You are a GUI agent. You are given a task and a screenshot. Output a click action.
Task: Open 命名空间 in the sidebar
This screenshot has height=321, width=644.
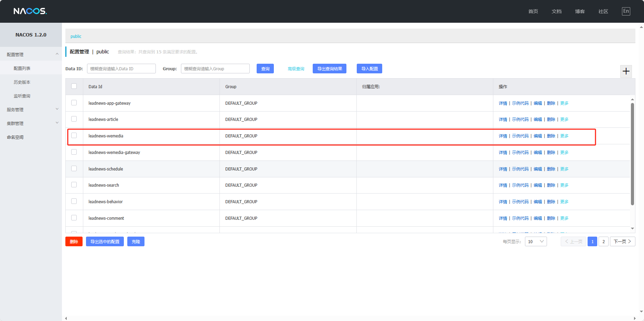click(x=15, y=137)
